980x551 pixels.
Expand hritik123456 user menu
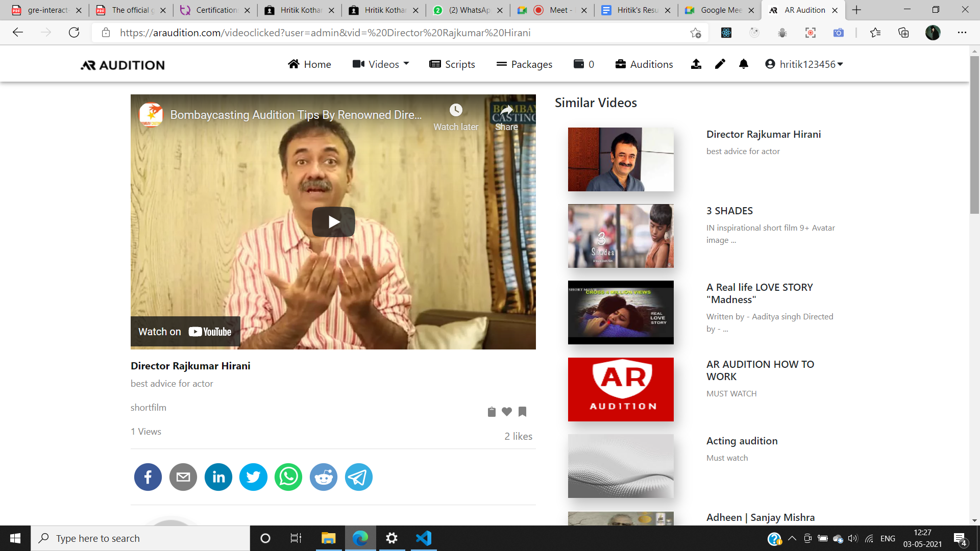point(804,64)
